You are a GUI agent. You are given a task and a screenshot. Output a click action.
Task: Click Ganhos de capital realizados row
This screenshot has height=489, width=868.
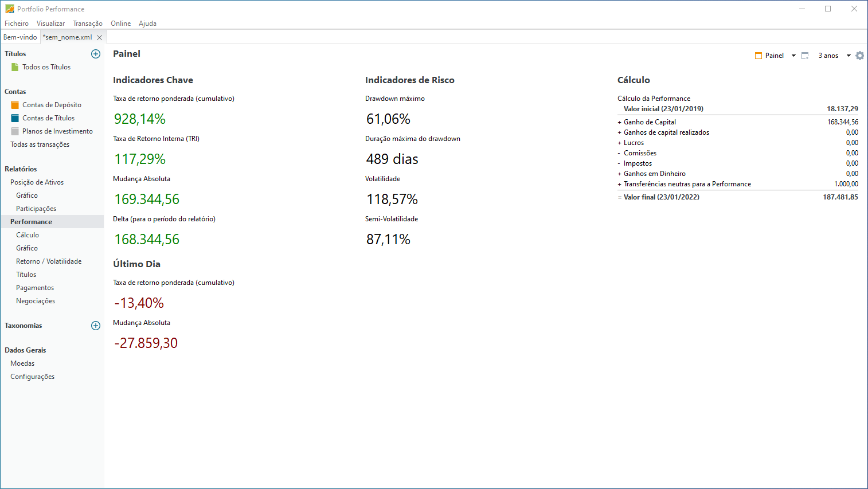pyautogui.click(x=738, y=132)
